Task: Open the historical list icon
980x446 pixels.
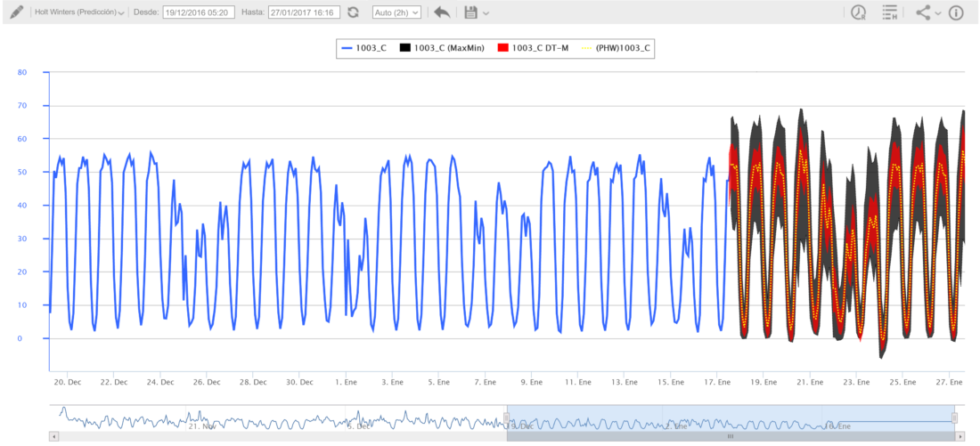Action: pos(889,12)
